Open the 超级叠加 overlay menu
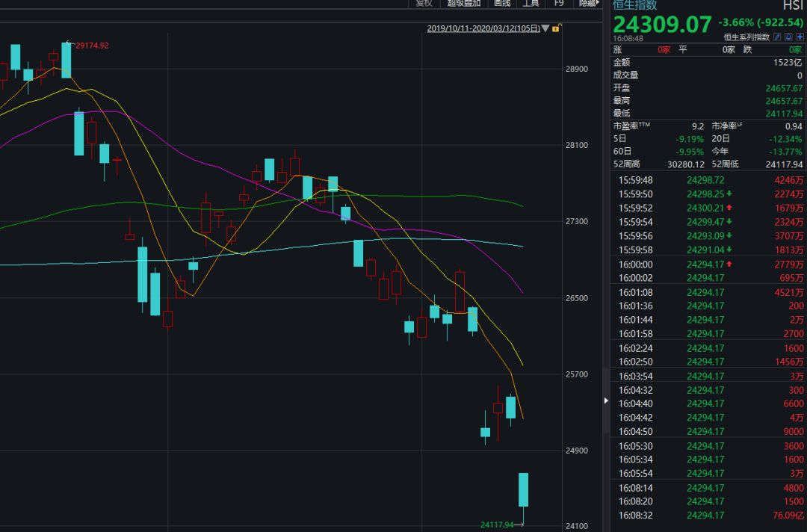The image size is (807, 532). click(x=464, y=3)
